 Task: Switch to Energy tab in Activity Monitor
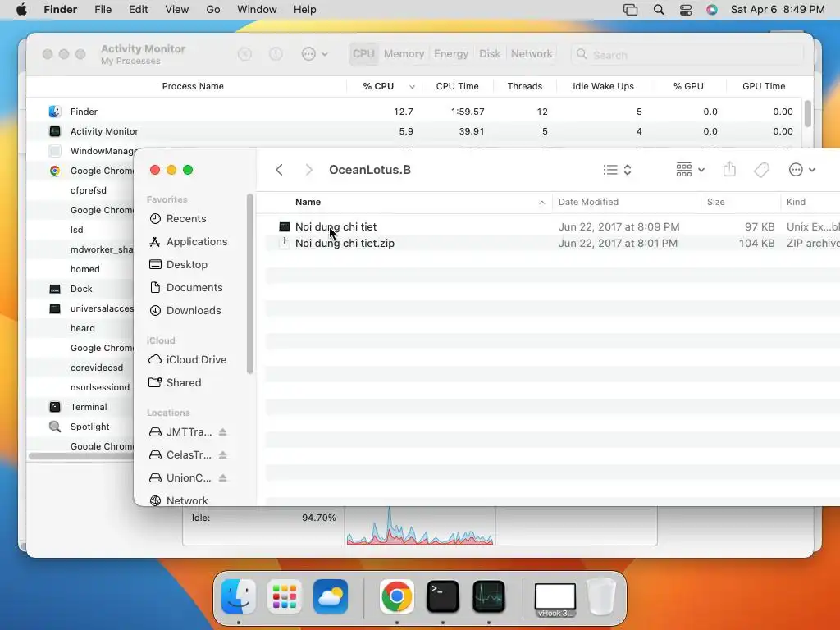(451, 54)
